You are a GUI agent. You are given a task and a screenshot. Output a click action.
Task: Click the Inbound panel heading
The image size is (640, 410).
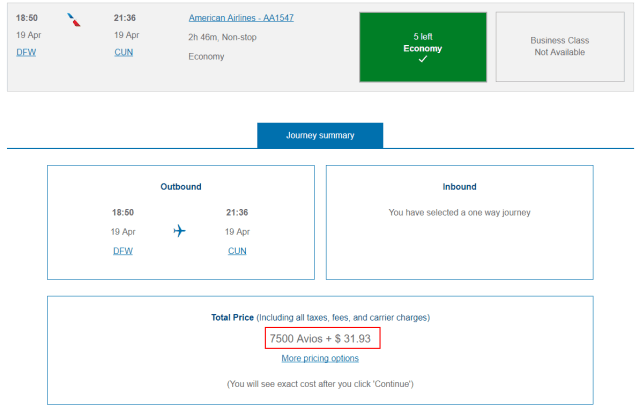click(459, 186)
